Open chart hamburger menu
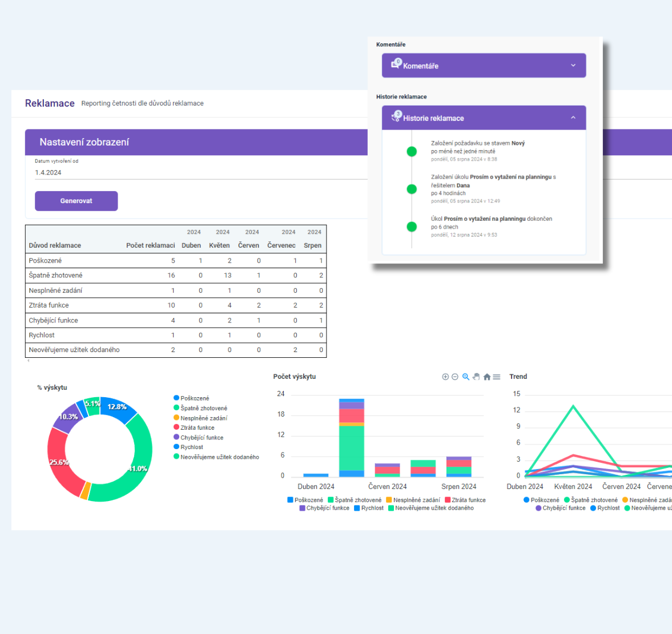Screen dimensions: 672x634 coord(497,377)
